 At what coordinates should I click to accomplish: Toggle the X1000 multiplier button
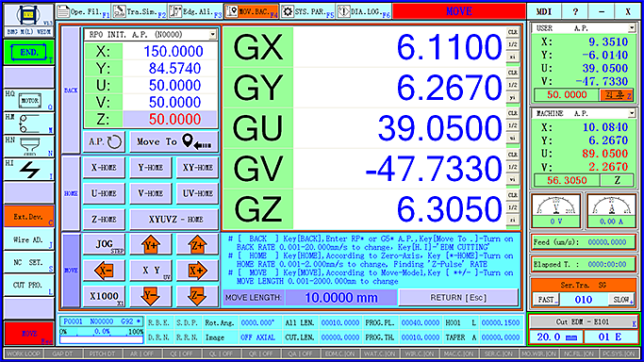(104, 296)
